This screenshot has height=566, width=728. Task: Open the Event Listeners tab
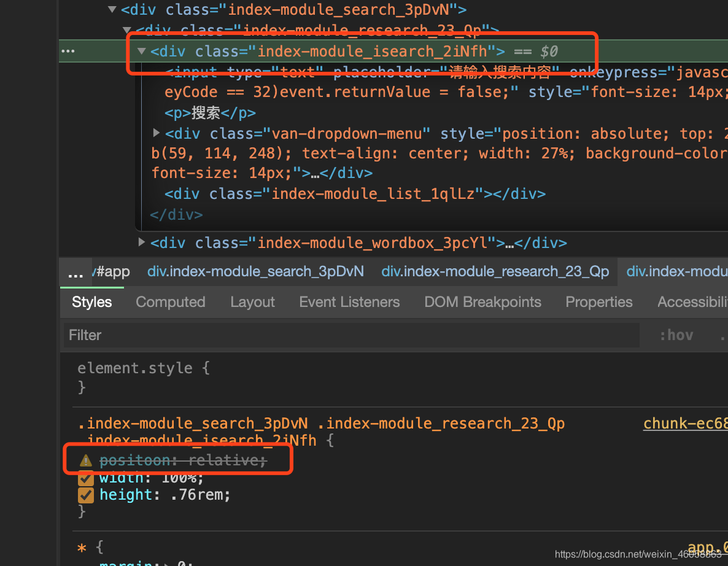(x=349, y=302)
